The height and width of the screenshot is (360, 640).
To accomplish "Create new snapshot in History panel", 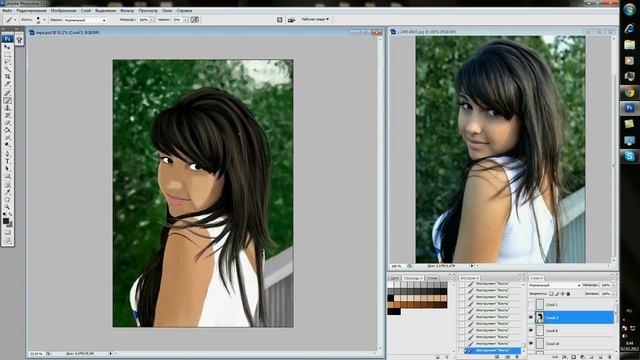I will point(507,357).
